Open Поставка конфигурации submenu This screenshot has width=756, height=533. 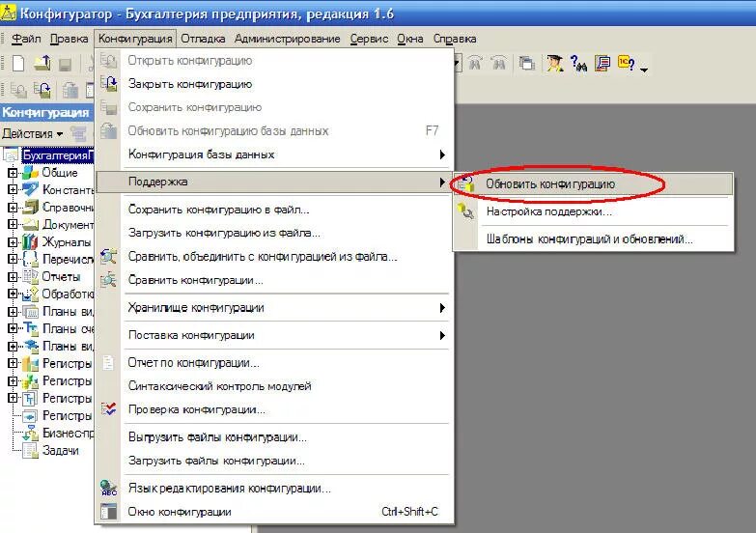(274, 335)
